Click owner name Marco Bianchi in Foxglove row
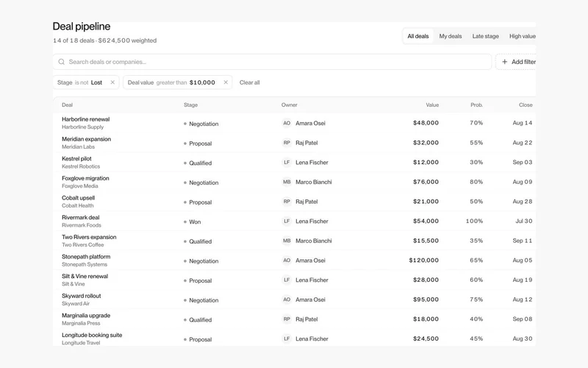Image resolution: width=588 pixels, height=368 pixels. tap(314, 182)
